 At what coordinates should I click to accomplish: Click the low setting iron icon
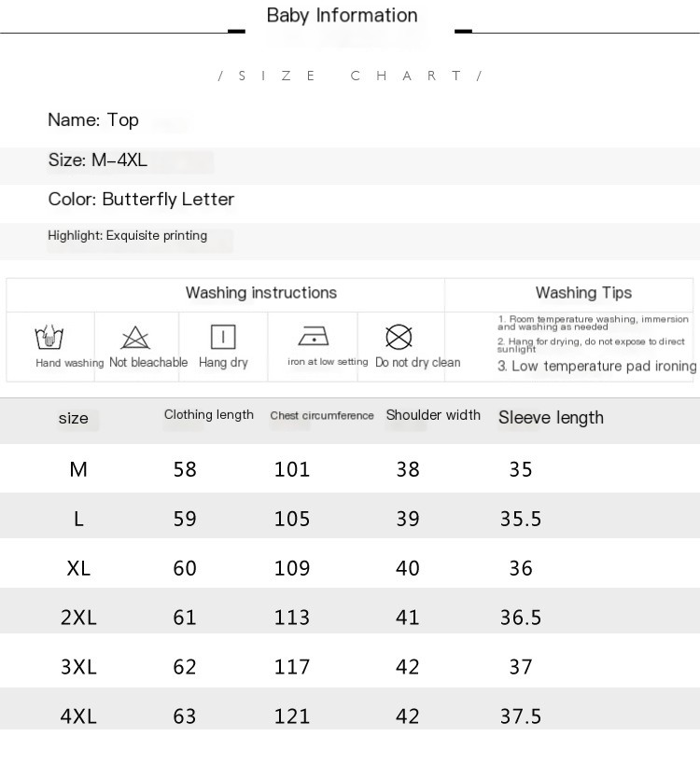click(314, 336)
